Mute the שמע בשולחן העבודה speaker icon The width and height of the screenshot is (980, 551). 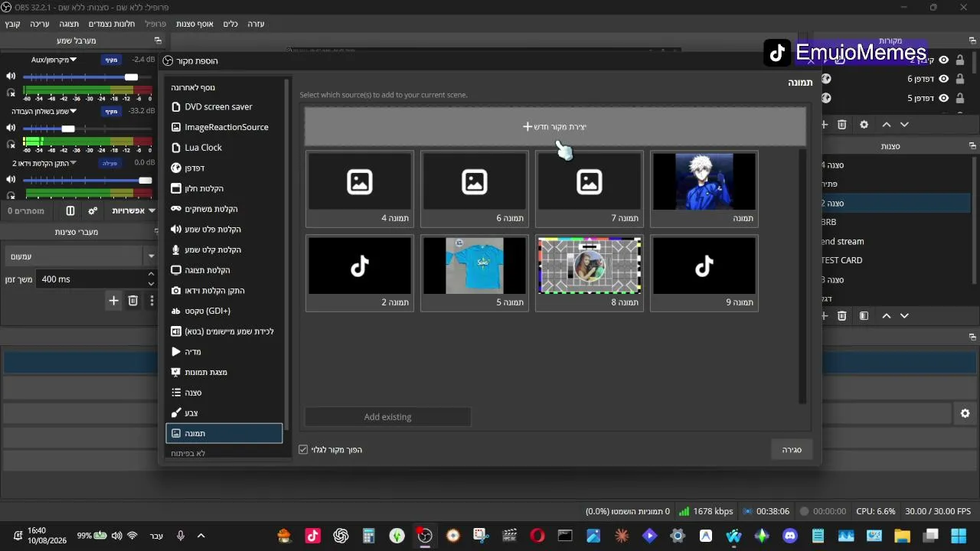pyautogui.click(x=11, y=129)
